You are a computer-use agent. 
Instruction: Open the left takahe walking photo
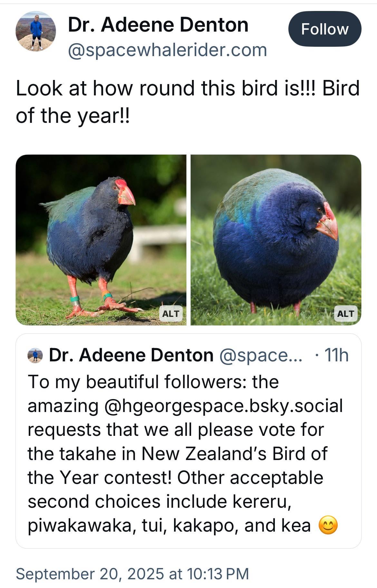(101, 240)
